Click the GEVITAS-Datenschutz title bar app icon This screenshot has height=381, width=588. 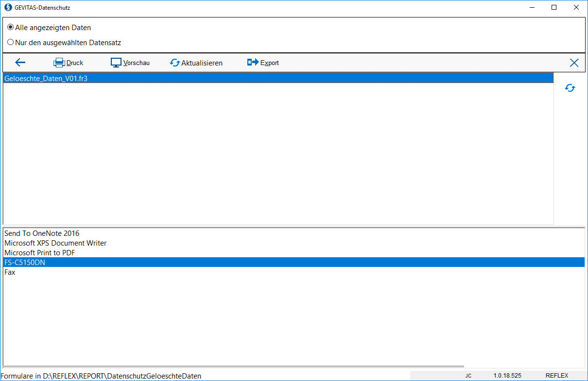coord(7,7)
